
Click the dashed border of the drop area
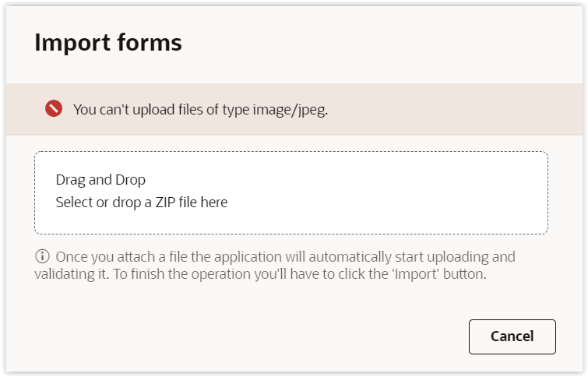coord(290,152)
